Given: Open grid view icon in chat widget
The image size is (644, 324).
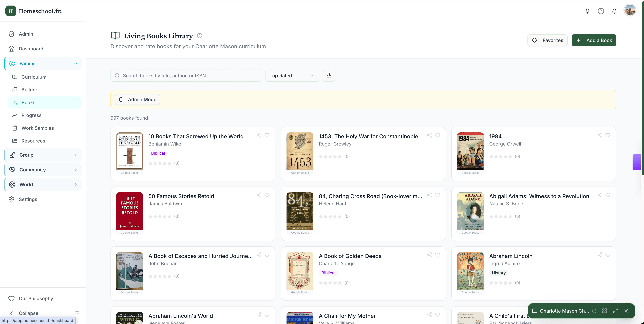Looking at the screenshot, I should pyautogui.click(x=604, y=311).
